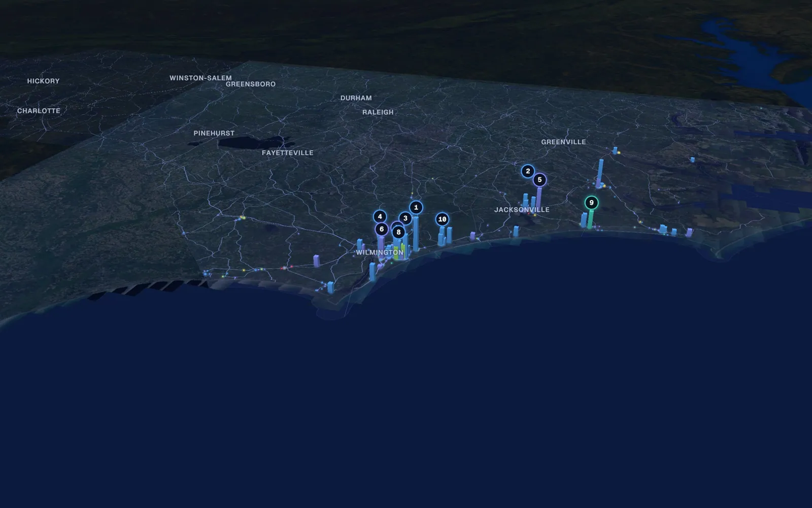This screenshot has height=508, width=812.
Task: Select map marker number 4
Action: (x=380, y=216)
